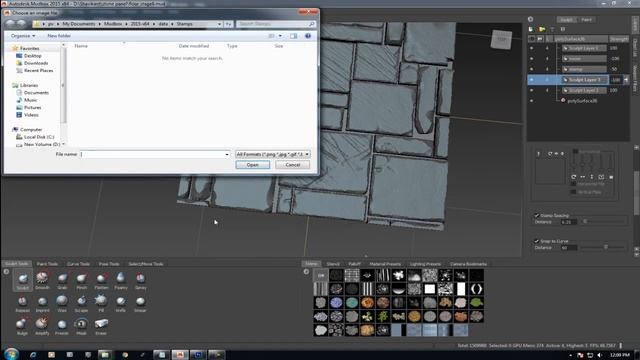Select the Foamy sculpt tool

pos(121,280)
